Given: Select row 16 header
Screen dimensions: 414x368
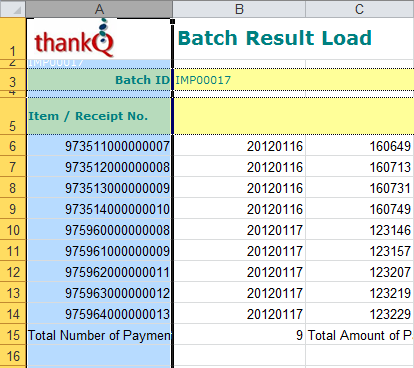Looking at the screenshot, I should tap(13, 356).
